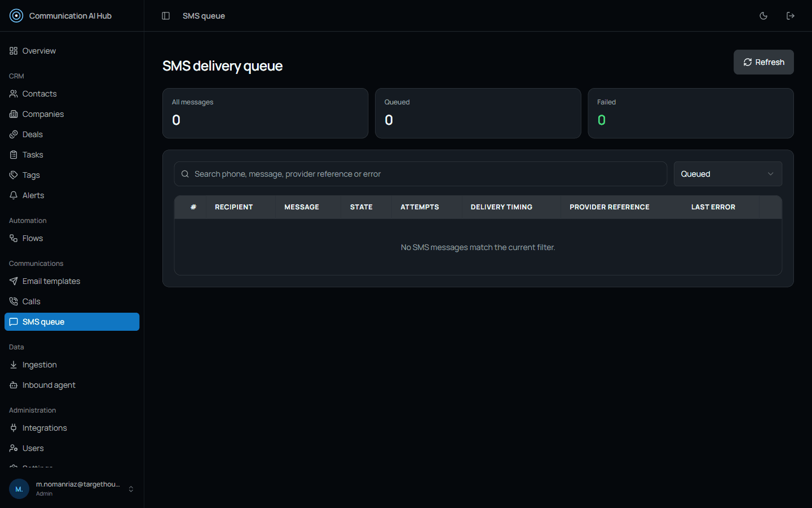The image size is (812, 508).
Task: Click the Flows workflow icon
Action: [14, 238]
